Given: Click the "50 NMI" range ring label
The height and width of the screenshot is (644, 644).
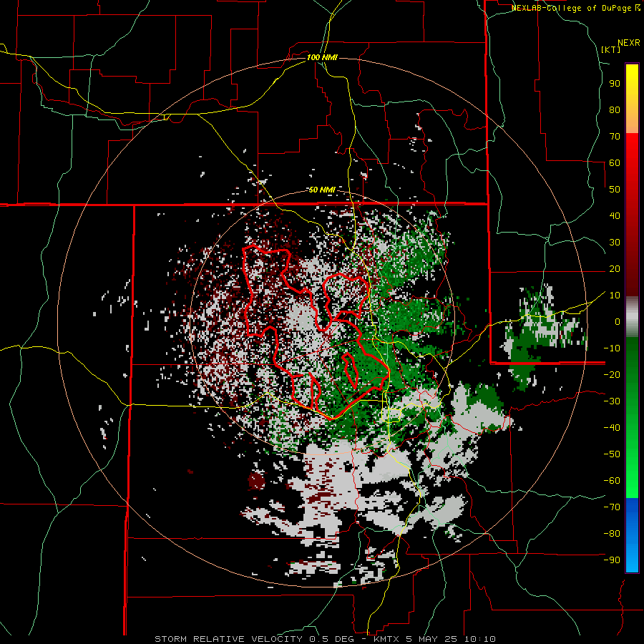Looking at the screenshot, I should point(322,190).
